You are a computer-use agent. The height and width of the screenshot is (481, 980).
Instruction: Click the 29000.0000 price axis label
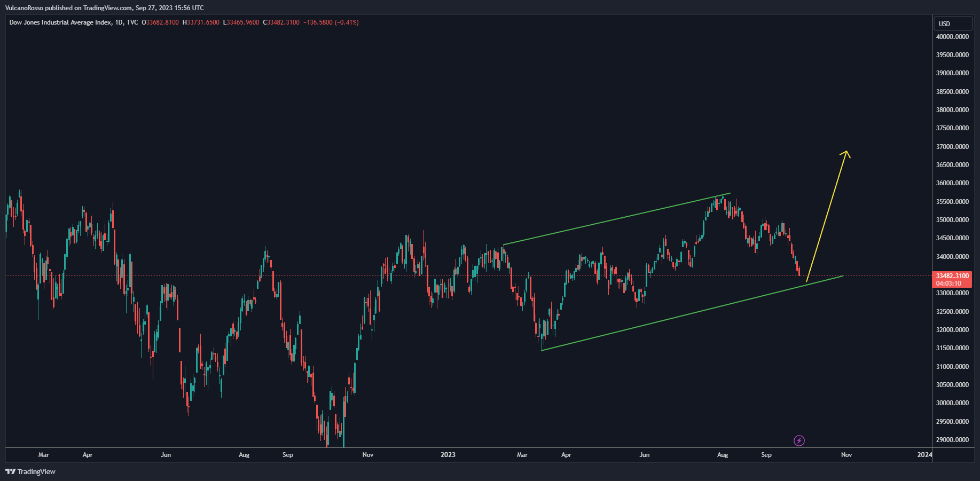[952, 440]
